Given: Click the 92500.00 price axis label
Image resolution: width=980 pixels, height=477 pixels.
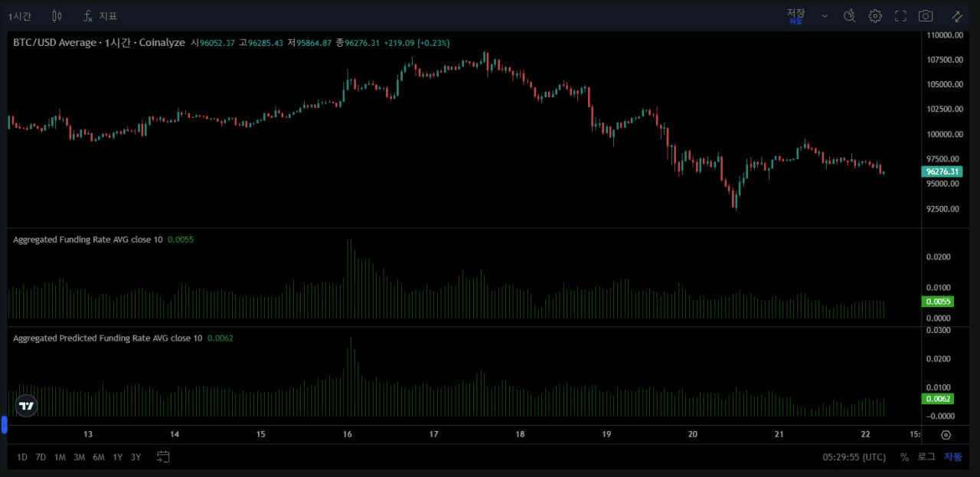Looking at the screenshot, I should point(944,208).
